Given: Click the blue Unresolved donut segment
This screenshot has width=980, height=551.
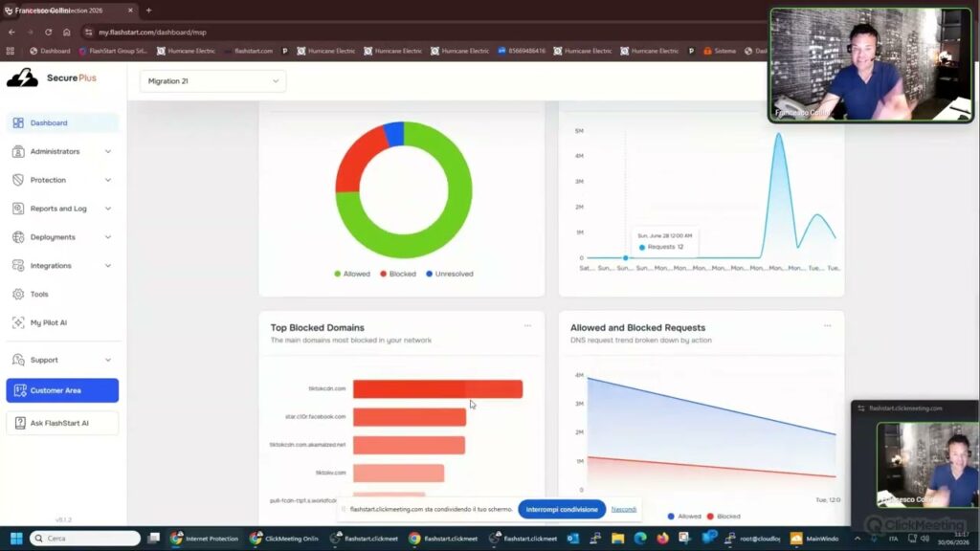Looking at the screenshot, I should pyautogui.click(x=394, y=134).
